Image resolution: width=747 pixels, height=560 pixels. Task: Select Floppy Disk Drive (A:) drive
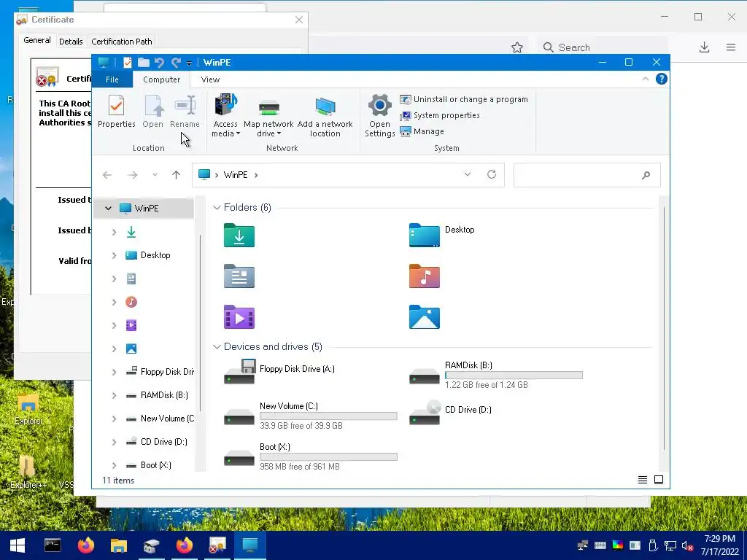(279, 372)
